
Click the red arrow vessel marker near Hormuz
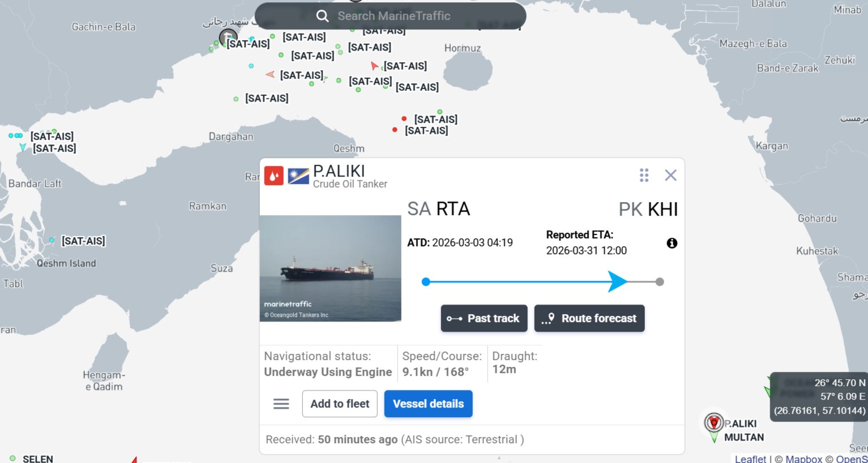click(x=374, y=66)
